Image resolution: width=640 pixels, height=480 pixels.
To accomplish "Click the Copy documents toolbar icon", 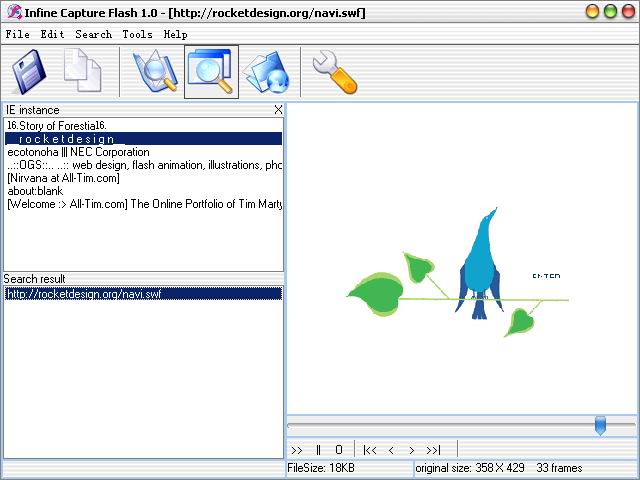I will pos(82,70).
